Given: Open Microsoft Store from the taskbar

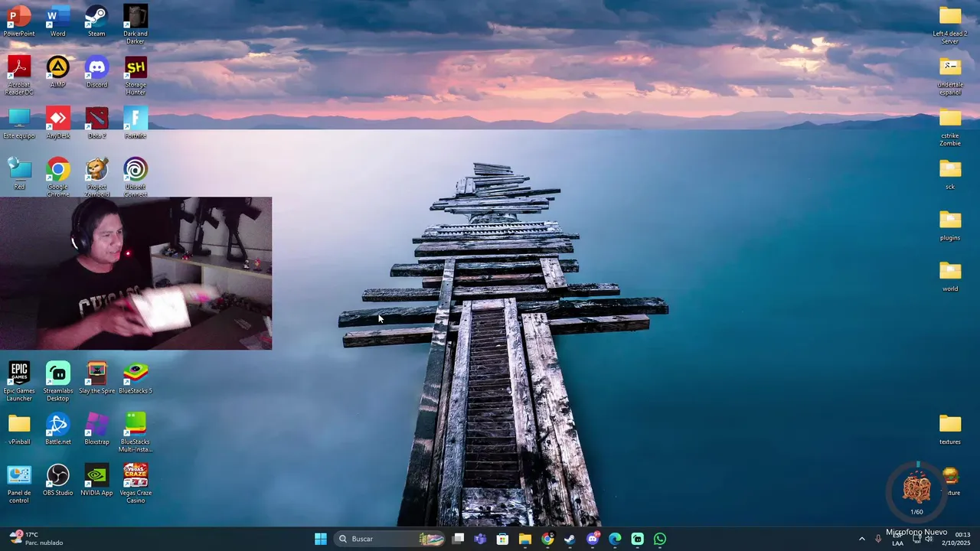Looking at the screenshot, I should tap(502, 539).
